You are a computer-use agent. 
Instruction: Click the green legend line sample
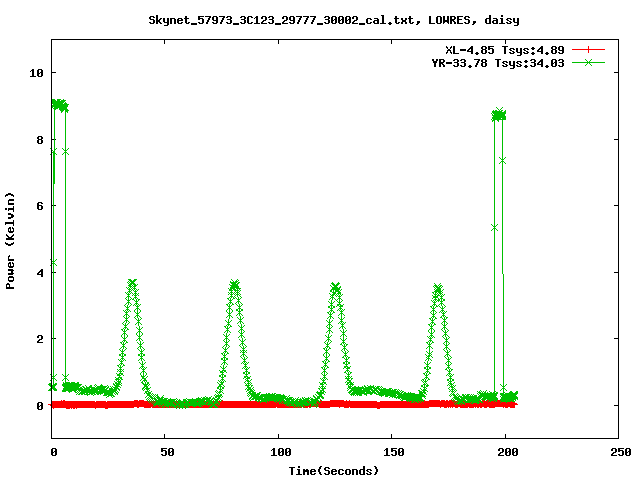pyautogui.click(x=588, y=62)
